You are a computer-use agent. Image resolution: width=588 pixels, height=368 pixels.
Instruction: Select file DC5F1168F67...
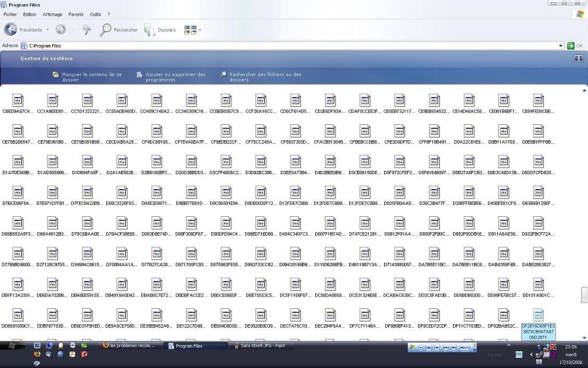click(296, 289)
